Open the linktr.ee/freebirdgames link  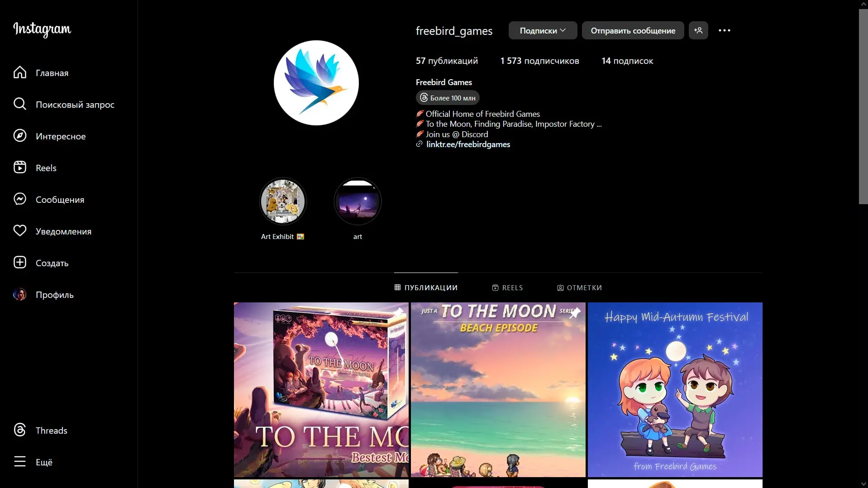click(468, 144)
